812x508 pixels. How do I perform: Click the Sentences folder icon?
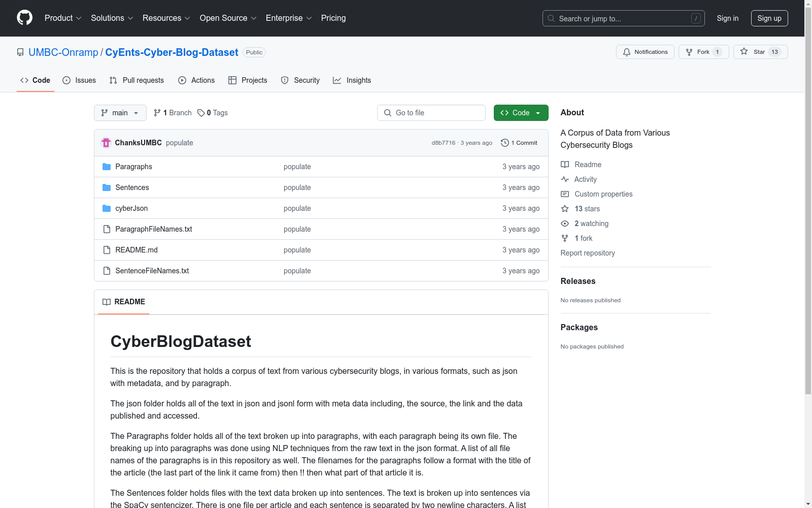coord(107,187)
